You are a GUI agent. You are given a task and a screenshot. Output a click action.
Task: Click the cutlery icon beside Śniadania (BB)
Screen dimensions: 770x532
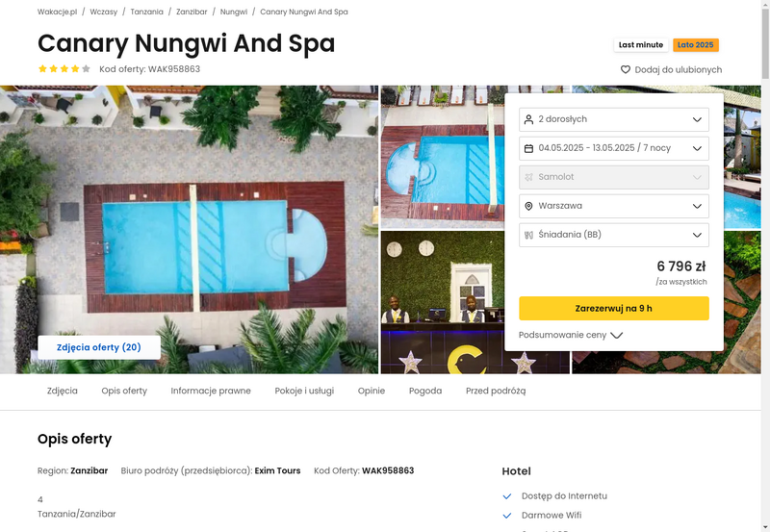click(x=528, y=235)
